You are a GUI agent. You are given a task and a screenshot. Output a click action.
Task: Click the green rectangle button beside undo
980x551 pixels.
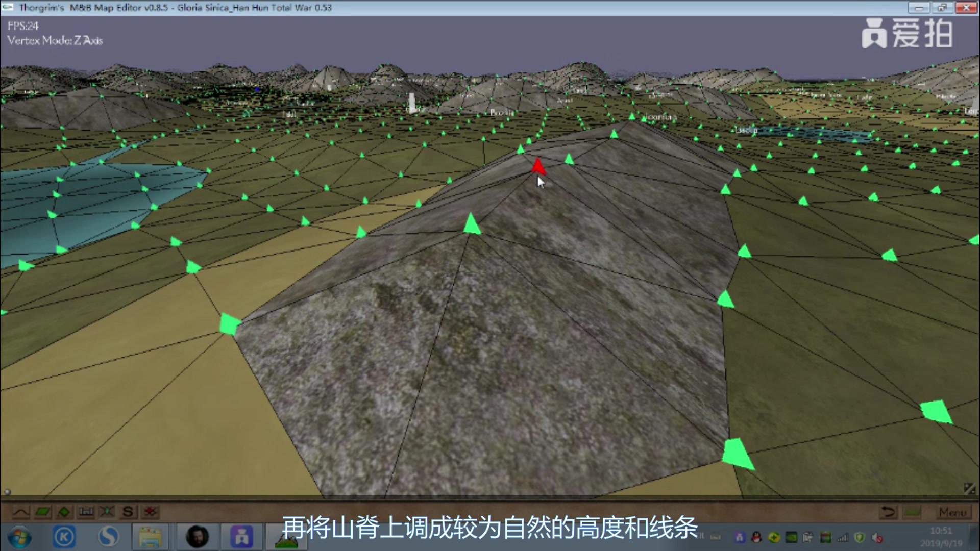point(912,512)
